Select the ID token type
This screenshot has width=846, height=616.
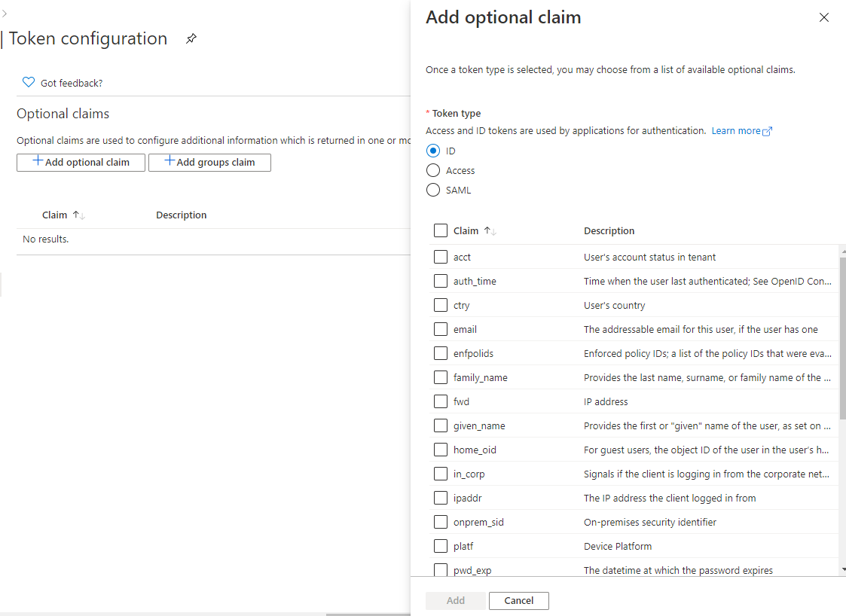pos(432,151)
